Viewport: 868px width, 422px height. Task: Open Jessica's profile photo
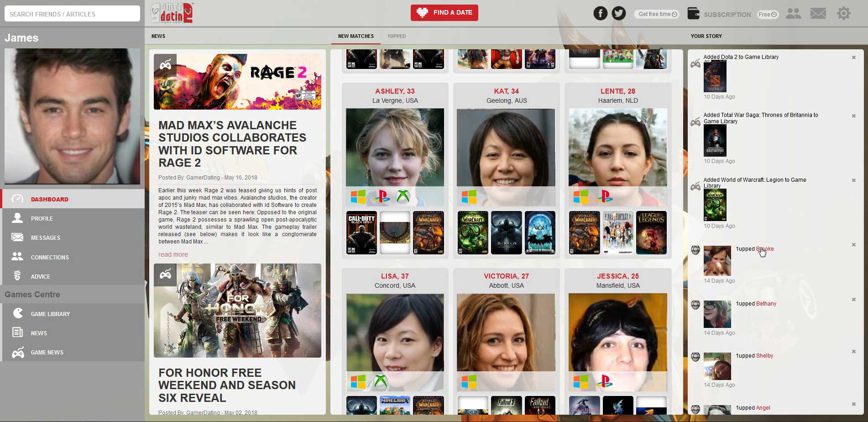coord(617,342)
